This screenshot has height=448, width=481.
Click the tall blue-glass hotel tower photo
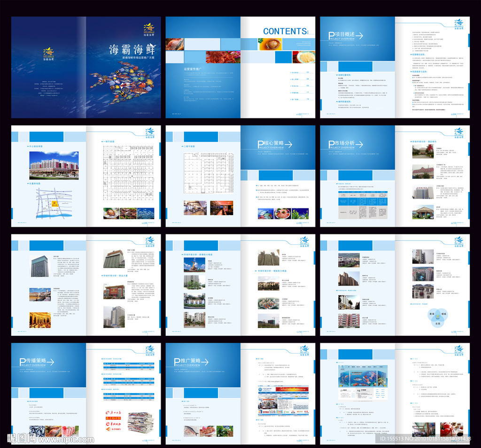pyautogui.click(x=40, y=266)
